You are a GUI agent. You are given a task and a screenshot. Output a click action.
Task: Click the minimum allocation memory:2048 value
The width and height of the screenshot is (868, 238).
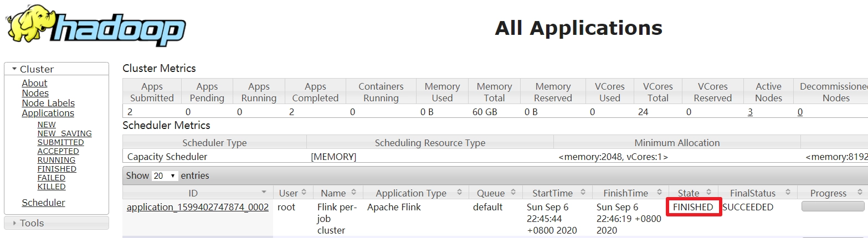pyautogui.click(x=613, y=157)
